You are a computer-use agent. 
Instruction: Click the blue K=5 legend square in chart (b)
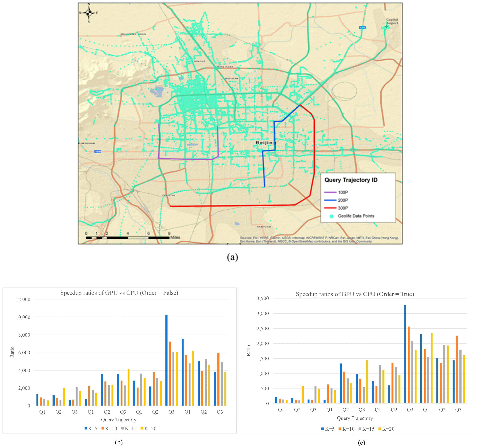86,428
